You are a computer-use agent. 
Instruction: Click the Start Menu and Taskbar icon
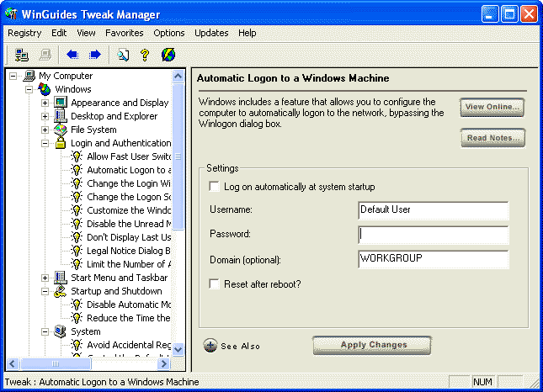[61, 278]
